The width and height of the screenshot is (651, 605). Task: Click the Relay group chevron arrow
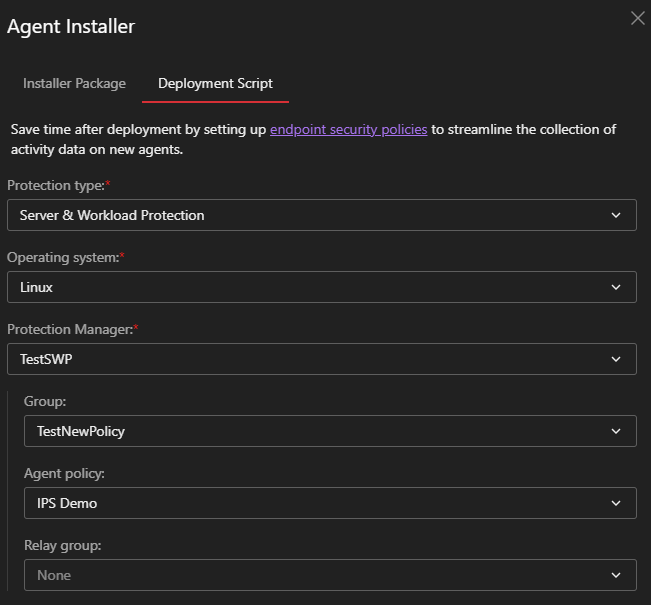click(616, 575)
